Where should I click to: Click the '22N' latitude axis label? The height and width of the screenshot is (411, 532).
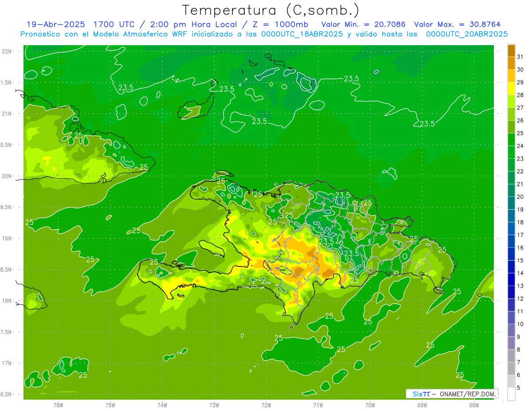point(7,51)
